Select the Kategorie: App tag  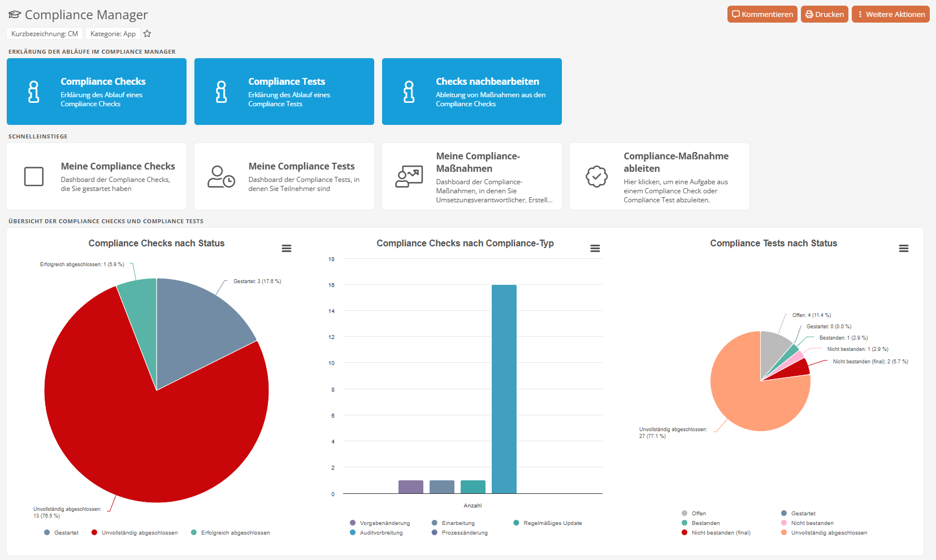(x=113, y=34)
